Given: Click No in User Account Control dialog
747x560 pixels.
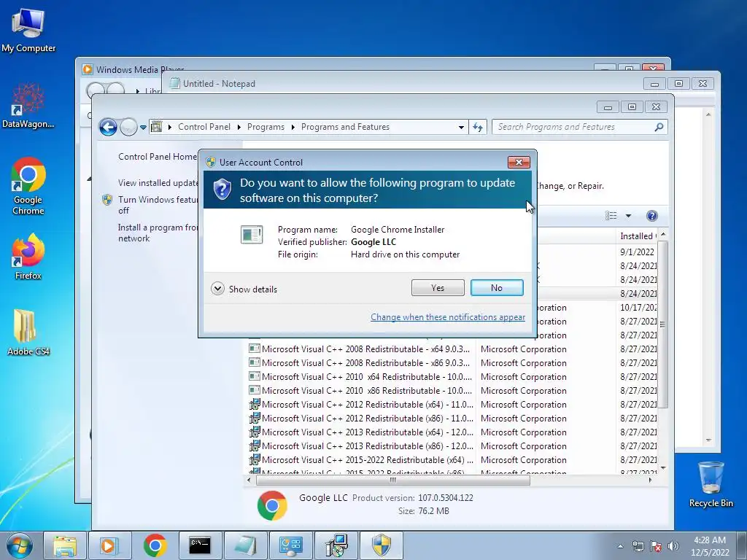Looking at the screenshot, I should tap(496, 287).
